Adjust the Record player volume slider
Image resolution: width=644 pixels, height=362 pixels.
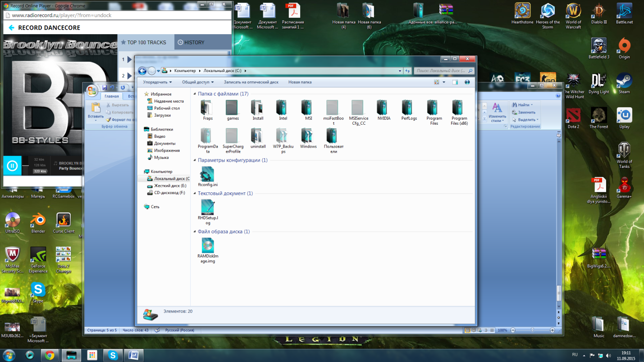tap(26, 166)
